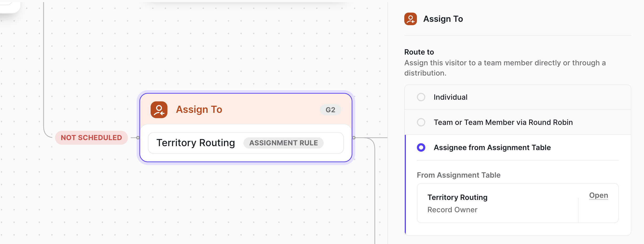
Task: Select Assignee from Assignment Table radio
Action: pyautogui.click(x=421, y=147)
